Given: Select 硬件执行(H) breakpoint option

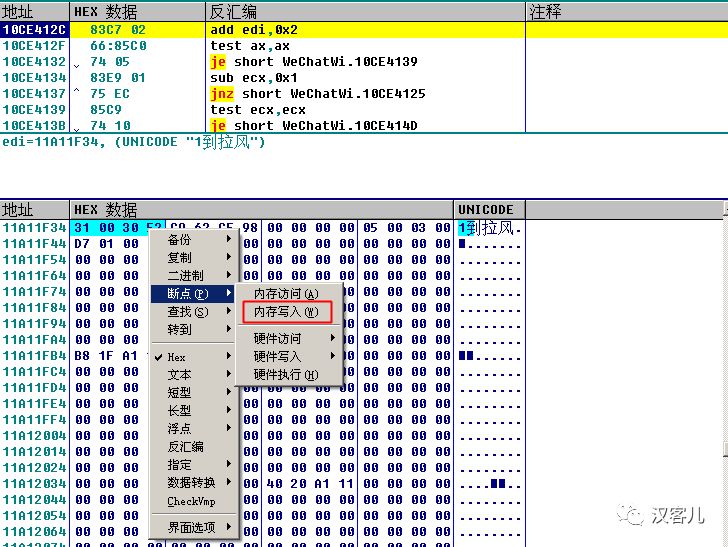Looking at the screenshot, I should [x=289, y=374].
